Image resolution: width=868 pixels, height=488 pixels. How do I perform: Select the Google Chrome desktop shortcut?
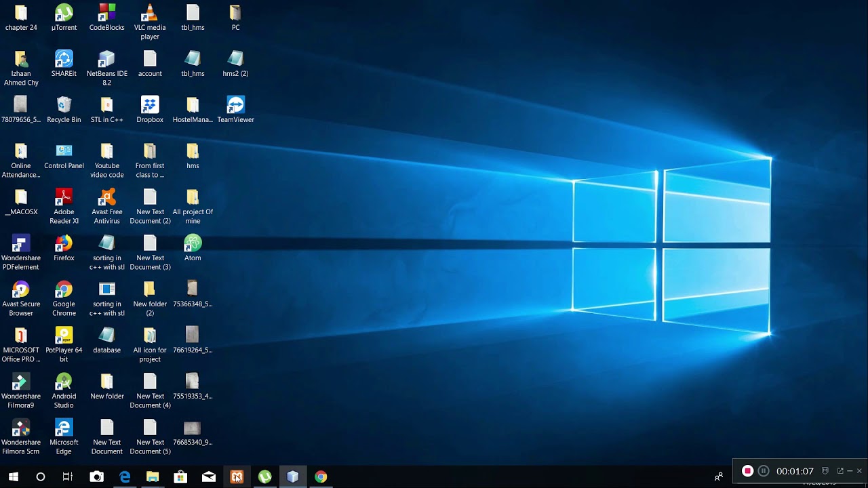point(64,298)
